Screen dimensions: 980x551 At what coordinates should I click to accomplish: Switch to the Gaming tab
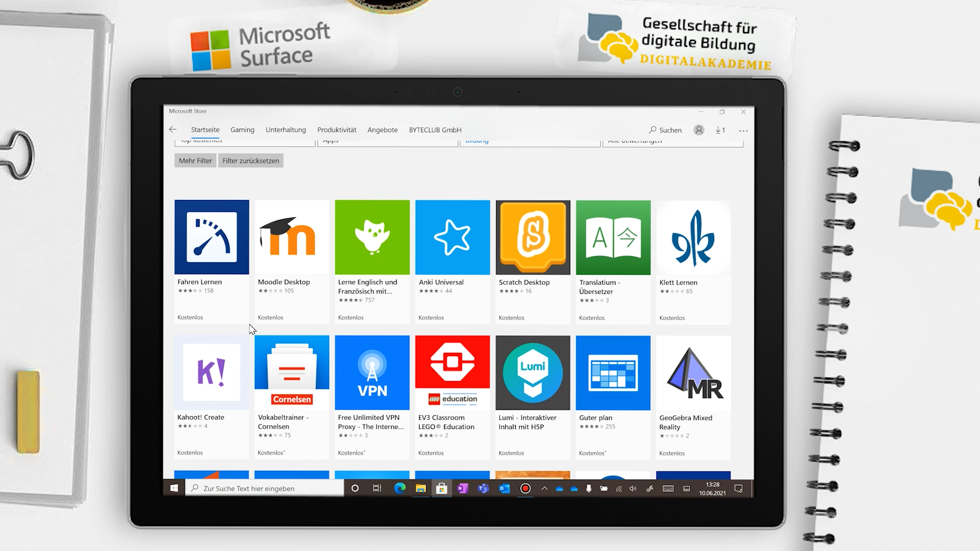pos(242,130)
